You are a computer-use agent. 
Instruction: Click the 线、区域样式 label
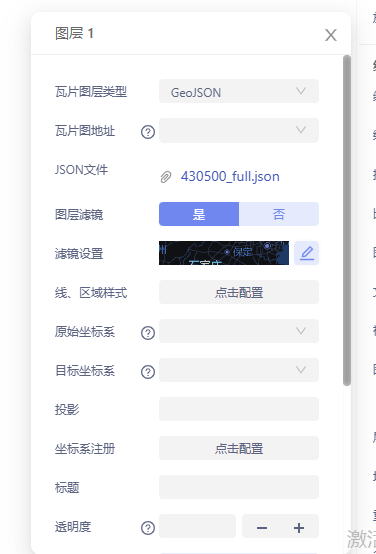pos(91,293)
